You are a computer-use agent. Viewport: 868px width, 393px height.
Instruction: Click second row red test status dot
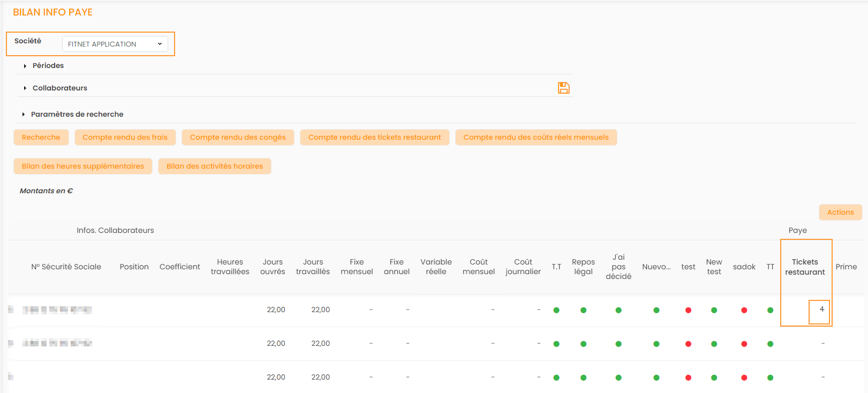coord(688,344)
